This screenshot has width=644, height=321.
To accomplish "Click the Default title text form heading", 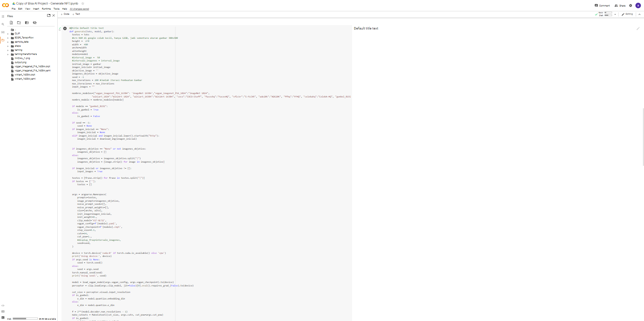I will click(366, 28).
